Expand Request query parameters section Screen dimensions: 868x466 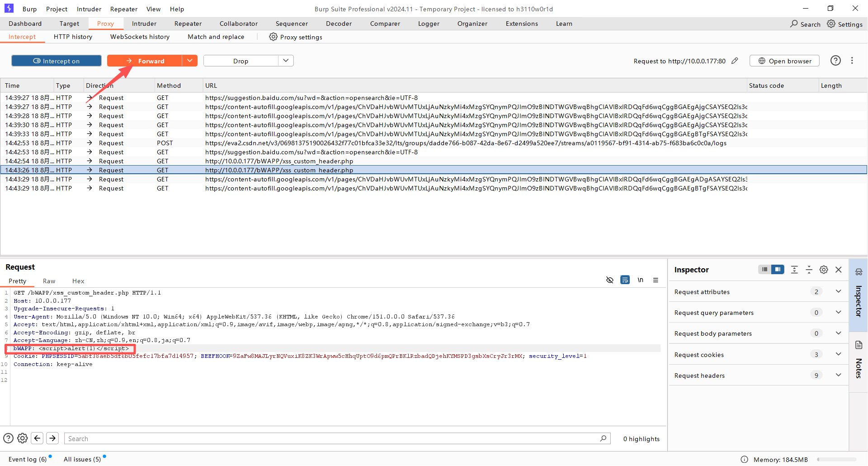(x=838, y=312)
